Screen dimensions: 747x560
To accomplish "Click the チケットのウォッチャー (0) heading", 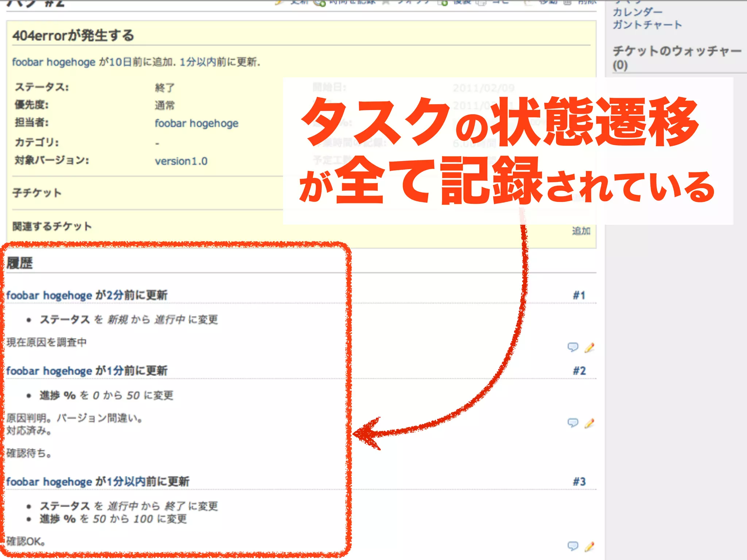I will click(x=677, y=58).
